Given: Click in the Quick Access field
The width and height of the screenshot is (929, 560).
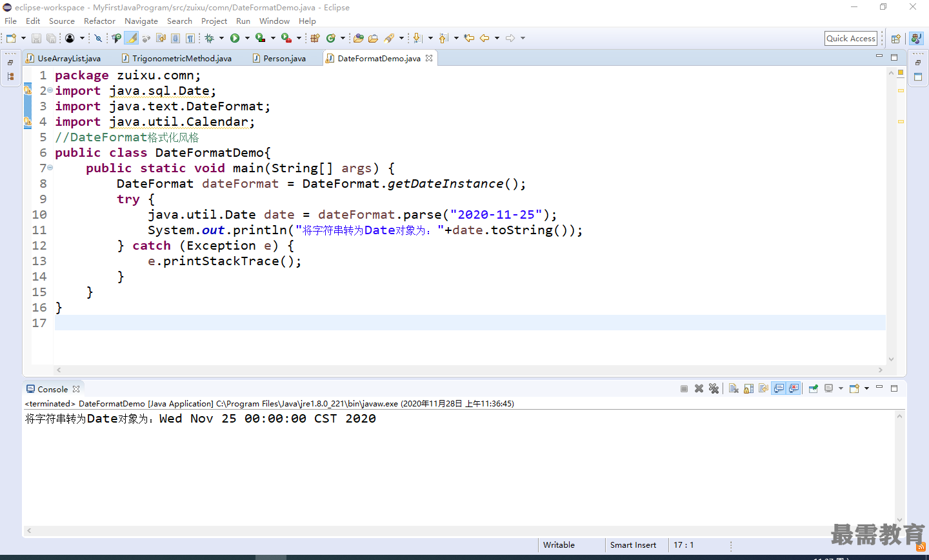Looking at the screenshot, I should (x=851, y=39).
